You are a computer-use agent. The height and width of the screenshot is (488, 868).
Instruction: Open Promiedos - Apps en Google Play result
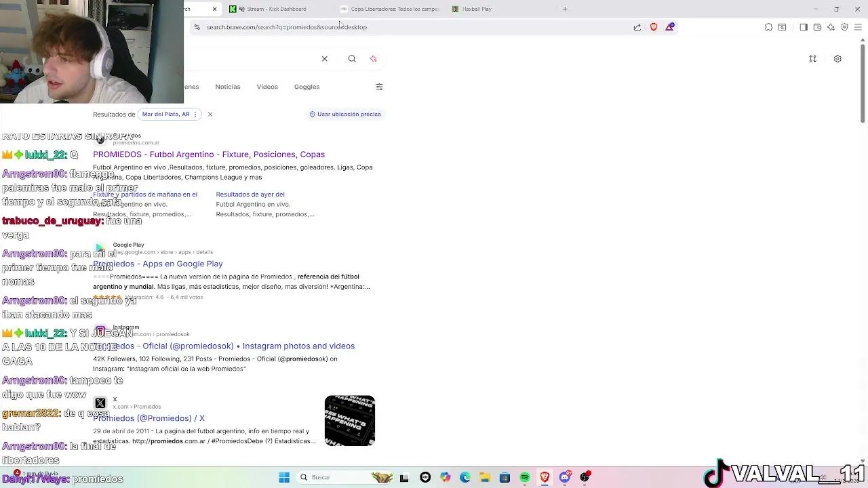158,264
